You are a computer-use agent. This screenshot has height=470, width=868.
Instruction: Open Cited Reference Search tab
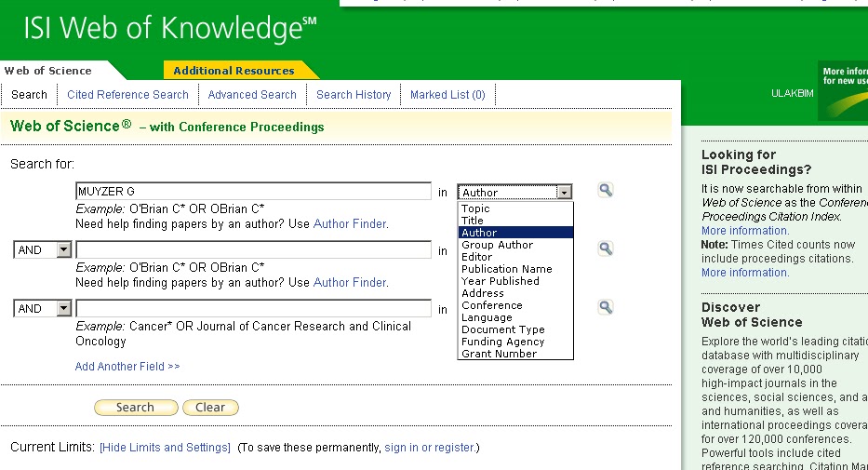127,95
